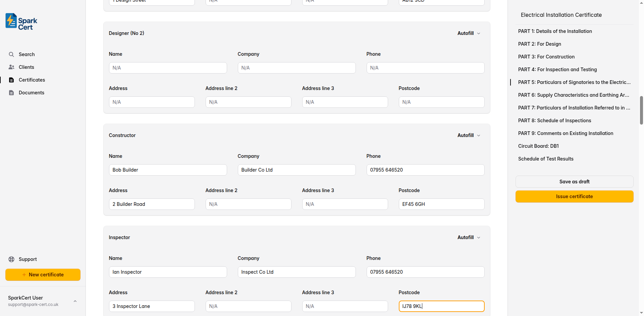Viewport: 644px width, 316px height.
Task: Select Circuit Board: DB1 section
Action: [538, 146]
